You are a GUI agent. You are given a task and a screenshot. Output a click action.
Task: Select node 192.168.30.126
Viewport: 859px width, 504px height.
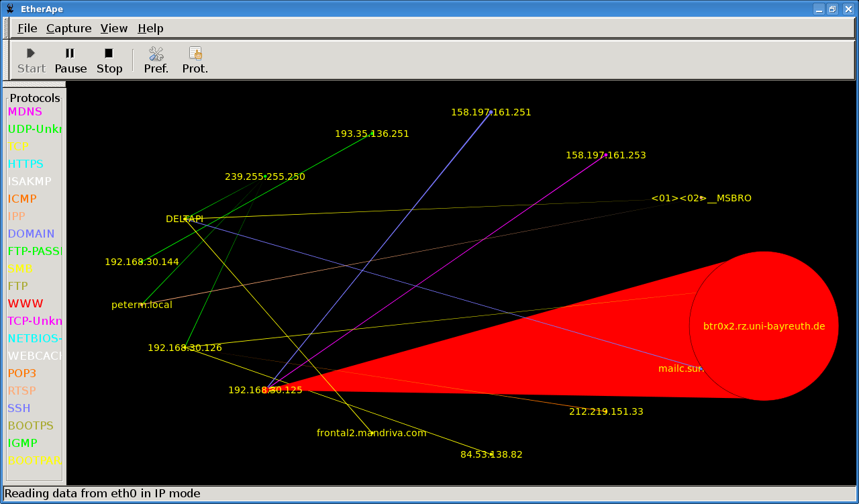click(x=185, y=348)
